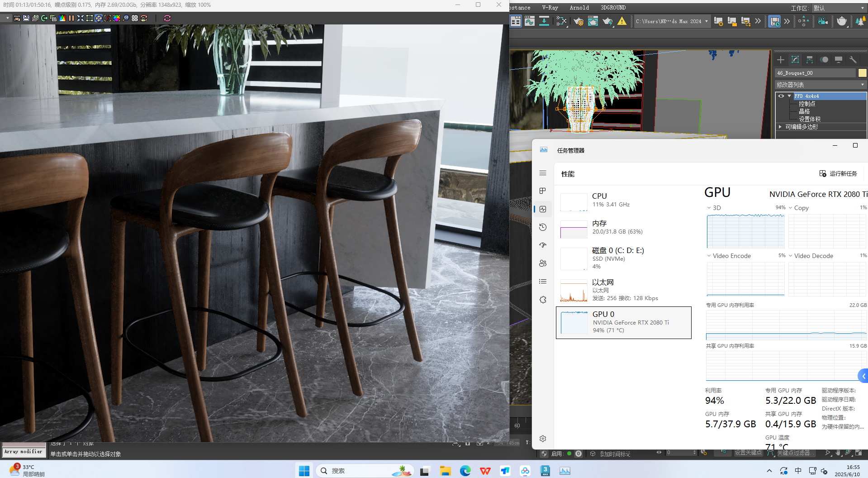This screenshot has width=868, height=478.
Task: Select the 磁盘 0 disk performance entry
Action: point(624,258)
